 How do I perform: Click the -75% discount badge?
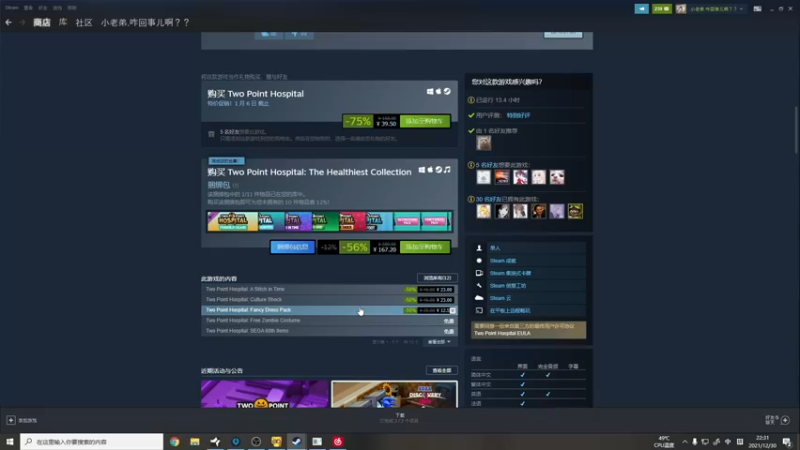[358, 121]
